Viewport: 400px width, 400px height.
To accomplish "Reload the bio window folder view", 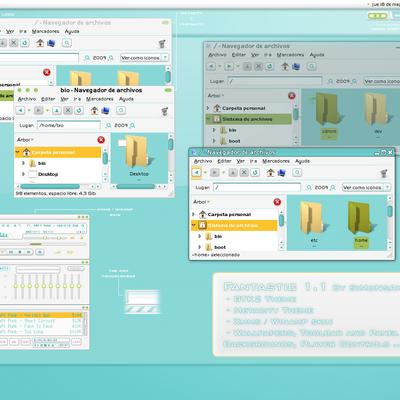I will coord(79,110).
